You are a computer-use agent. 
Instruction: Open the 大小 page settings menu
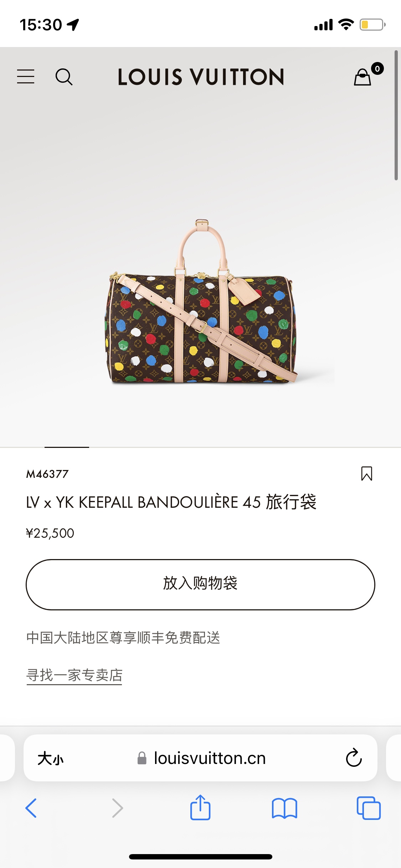(x=51, y=758)
